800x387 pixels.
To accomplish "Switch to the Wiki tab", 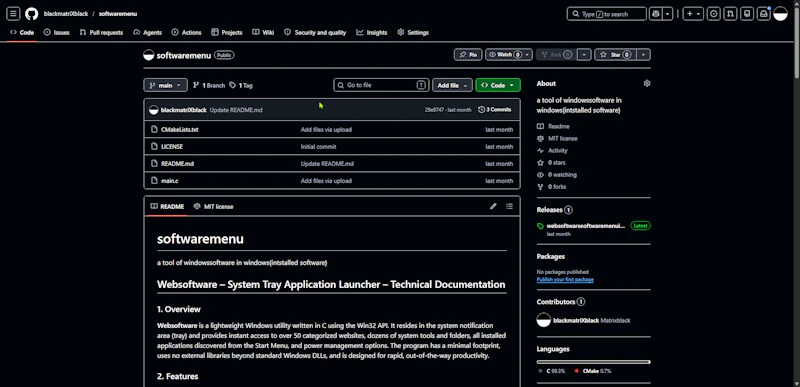I will click(x=263, y=32).
